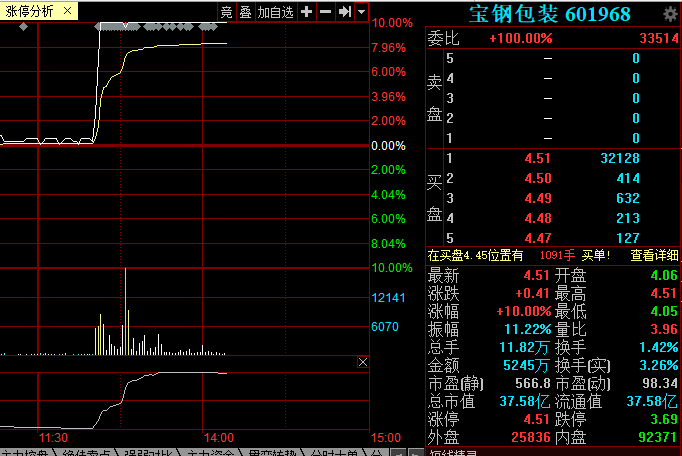682x456 pixels.
Task: Close the 涨停分析 tab
Action: tap(67, 11)
